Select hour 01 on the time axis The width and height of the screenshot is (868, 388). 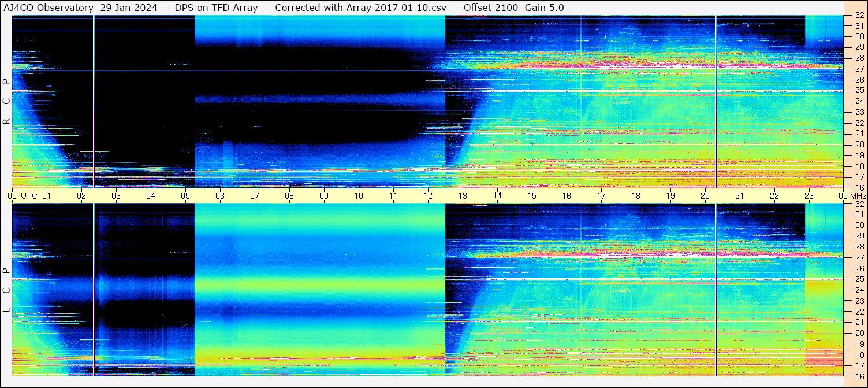point(47,196)
